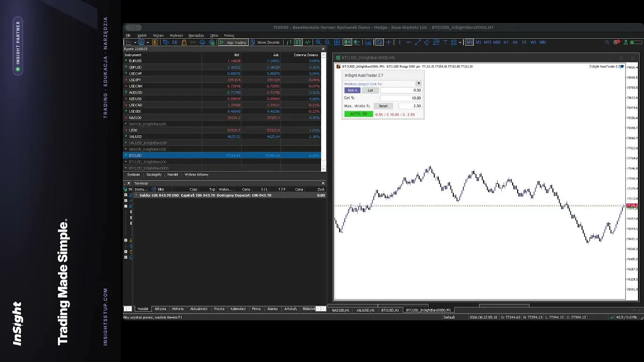Open the Narzędzia menu
The height and width of the screenshot is (362, 644).
196,36
